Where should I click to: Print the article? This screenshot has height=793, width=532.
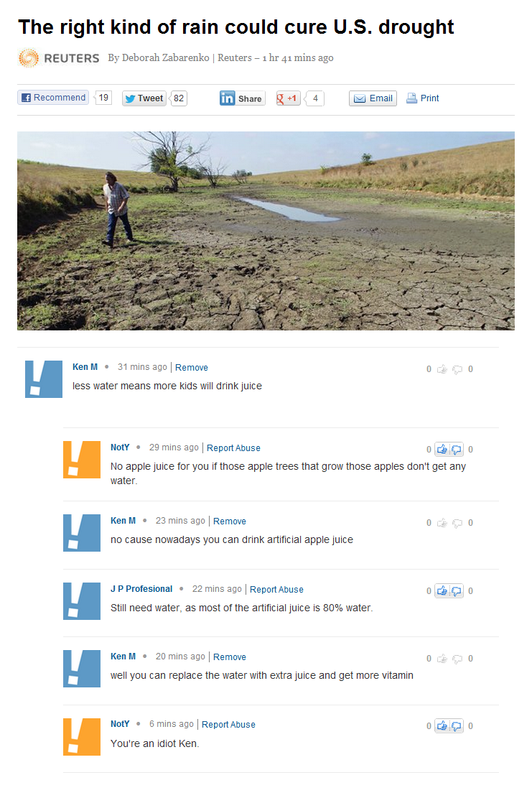click(423, 98)
